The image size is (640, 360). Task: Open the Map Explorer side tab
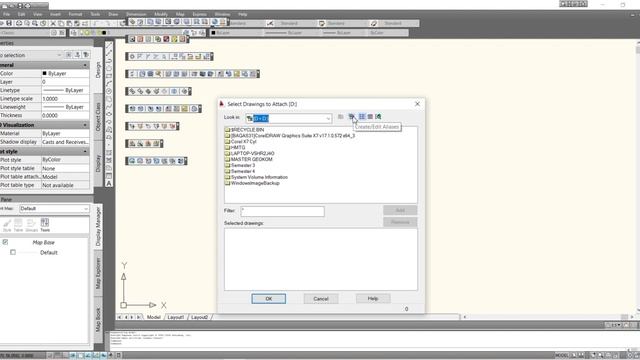98,273
